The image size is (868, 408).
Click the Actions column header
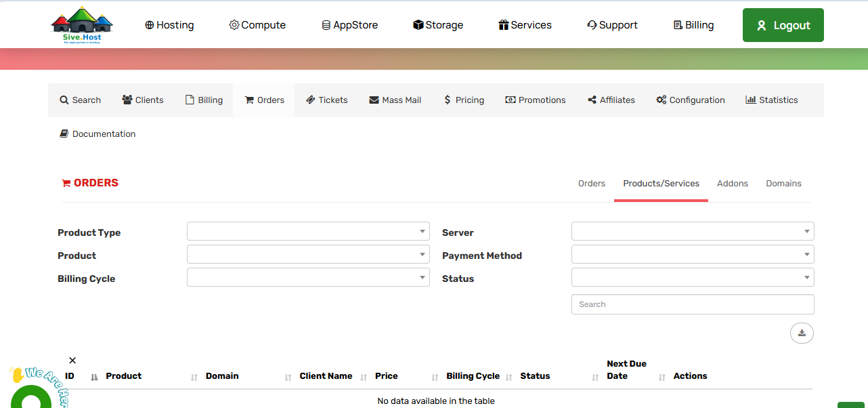tap(690, 376)
